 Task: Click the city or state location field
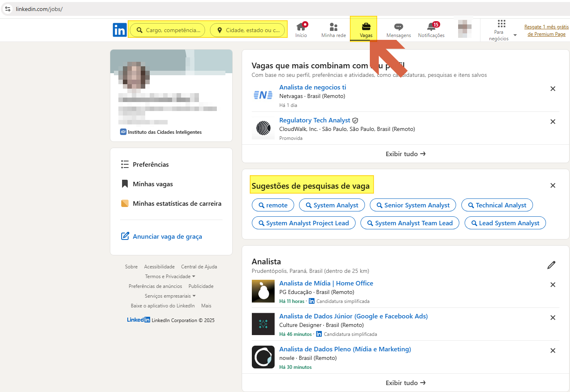247,30
